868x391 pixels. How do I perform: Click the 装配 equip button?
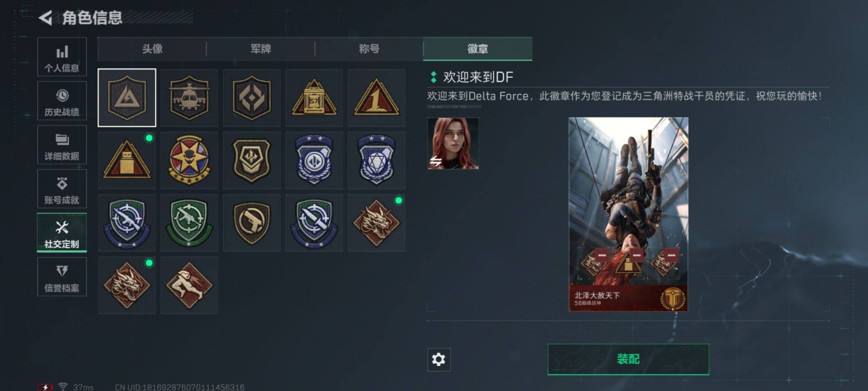point(628,359)
